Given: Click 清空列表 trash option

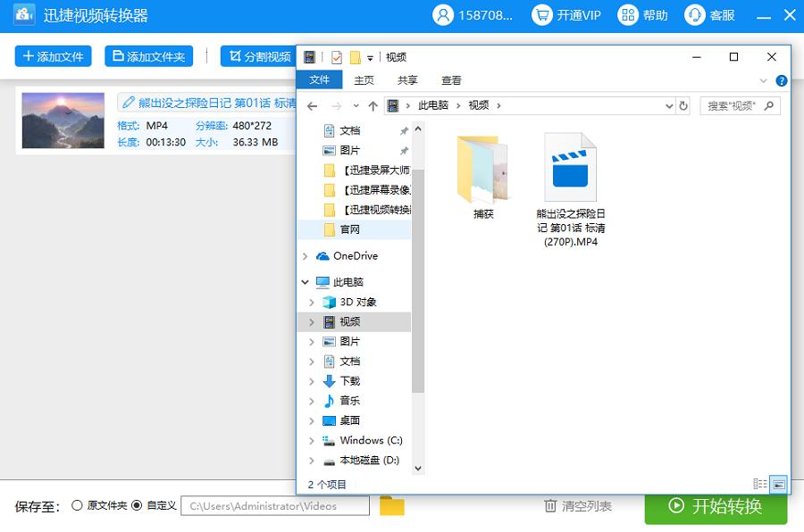Looking at the screenshot, I should click(x=577, y=506).
